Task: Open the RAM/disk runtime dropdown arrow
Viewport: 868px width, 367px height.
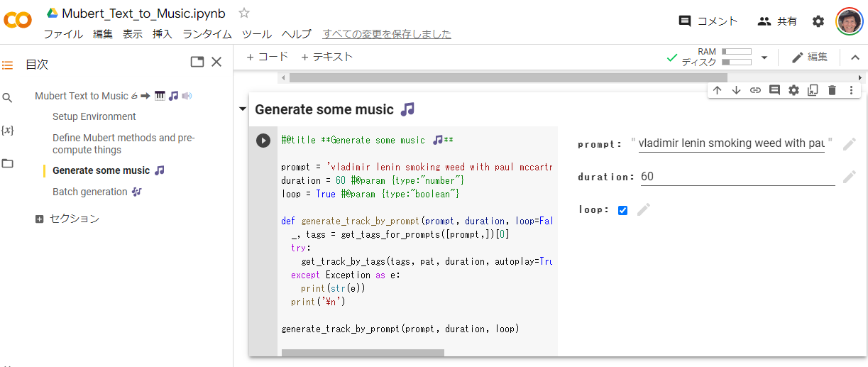Action: click(764, 57)
